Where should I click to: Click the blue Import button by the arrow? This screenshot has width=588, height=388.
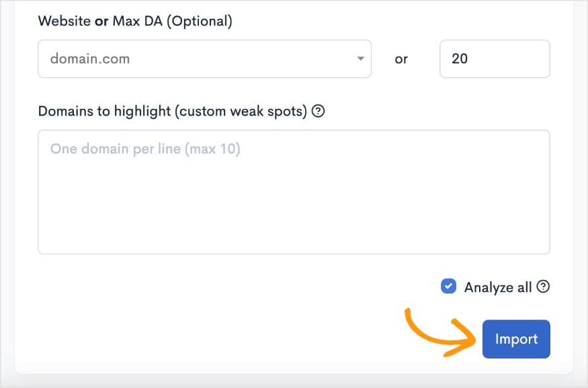point(516,339)
